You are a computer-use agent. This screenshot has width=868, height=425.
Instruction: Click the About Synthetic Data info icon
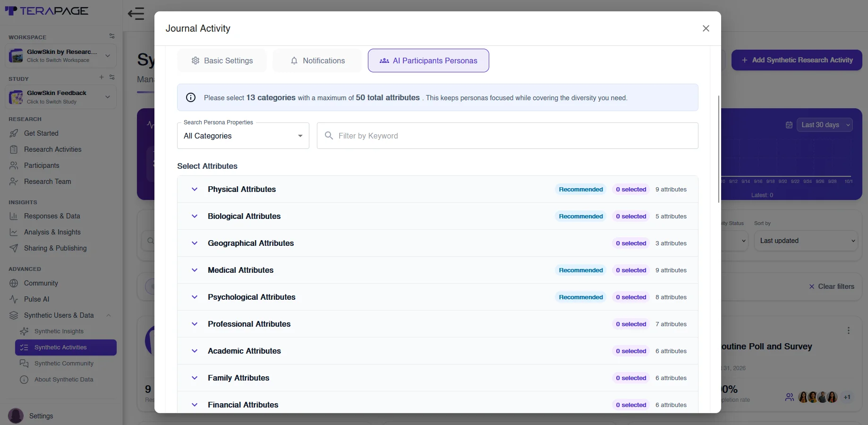pyautogui.click(x=24, y=380)
